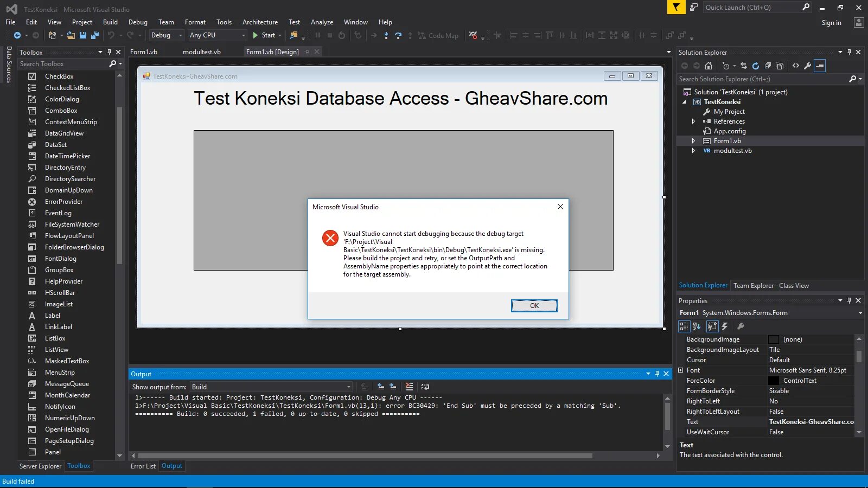This screenshot has width=868, height=488.
Task: Switch to the modultest.vb editor tab
Action: coord(202,52)
